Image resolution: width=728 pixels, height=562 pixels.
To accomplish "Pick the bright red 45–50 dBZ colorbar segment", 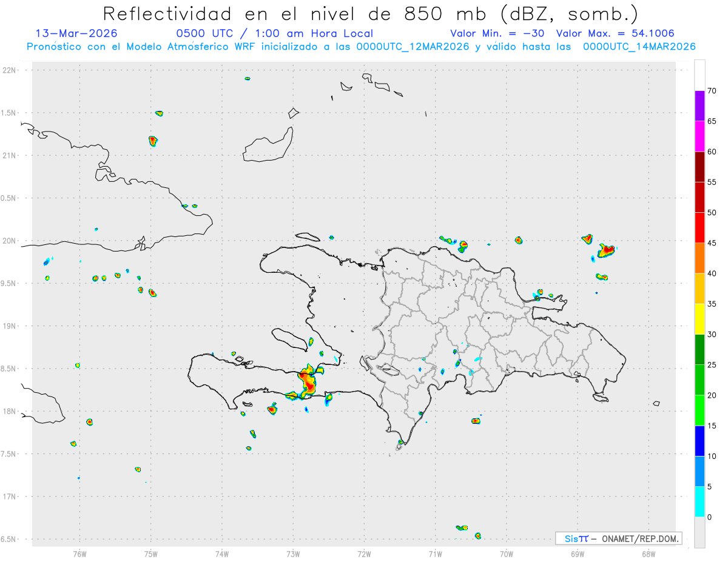I will click(699, 228).
